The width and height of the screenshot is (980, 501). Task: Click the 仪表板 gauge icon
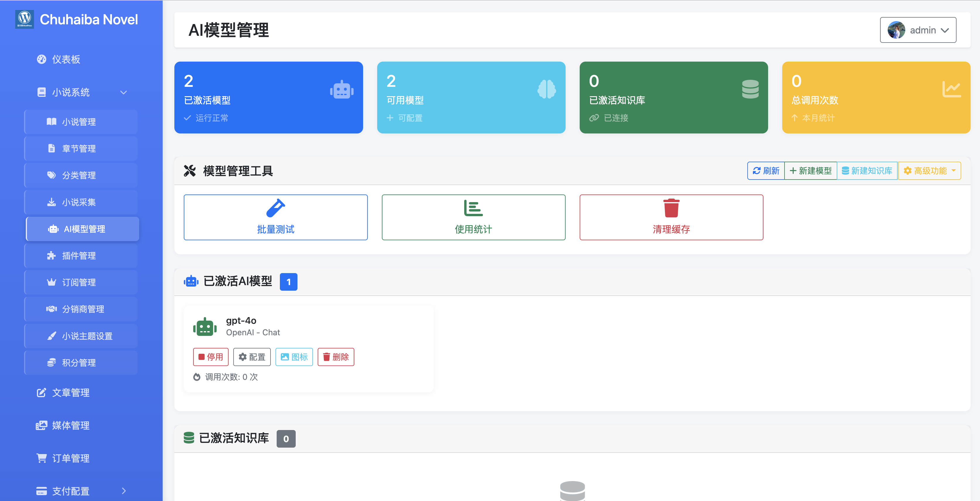tap(41, 59)
